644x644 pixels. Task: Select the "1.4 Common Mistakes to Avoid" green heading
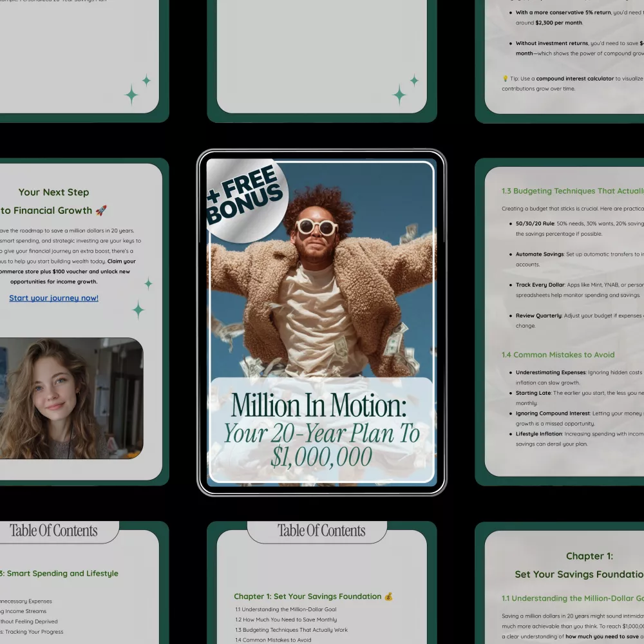(558, 355)
